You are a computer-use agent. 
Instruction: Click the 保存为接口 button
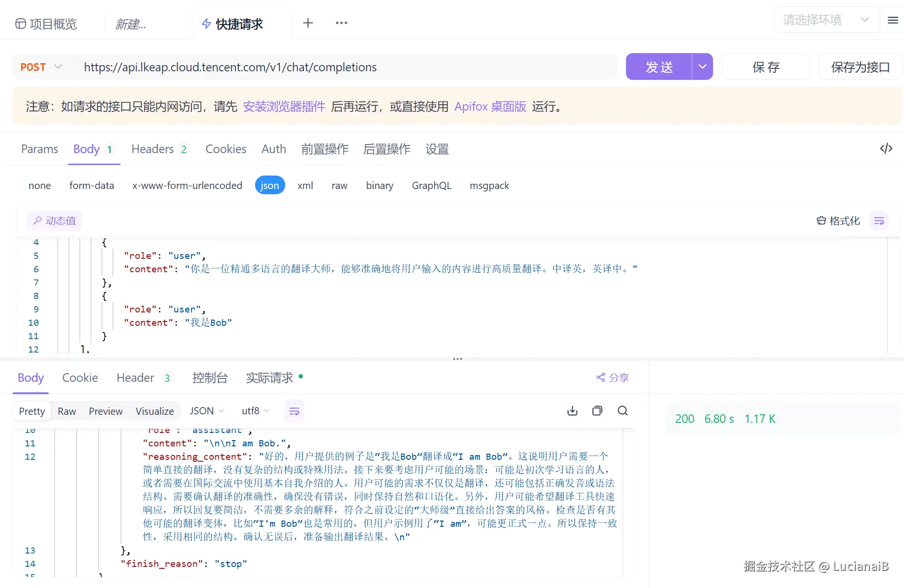point(860,67)
